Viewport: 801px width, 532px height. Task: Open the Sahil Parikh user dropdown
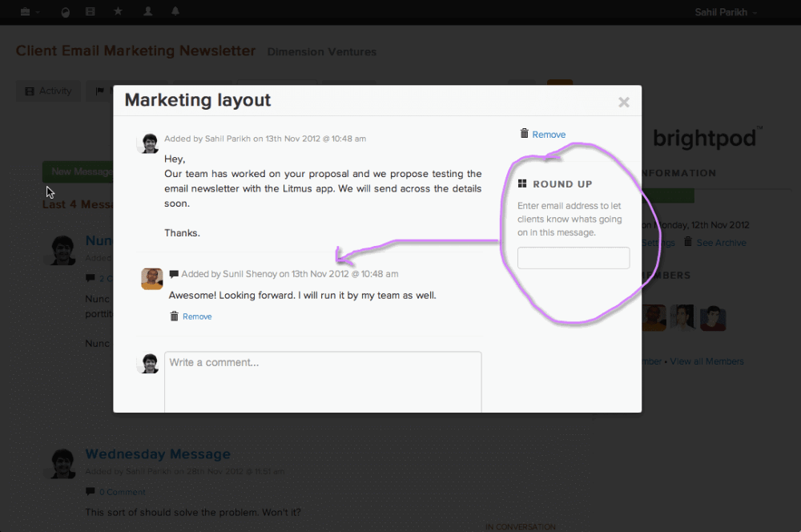pos(726,12)
